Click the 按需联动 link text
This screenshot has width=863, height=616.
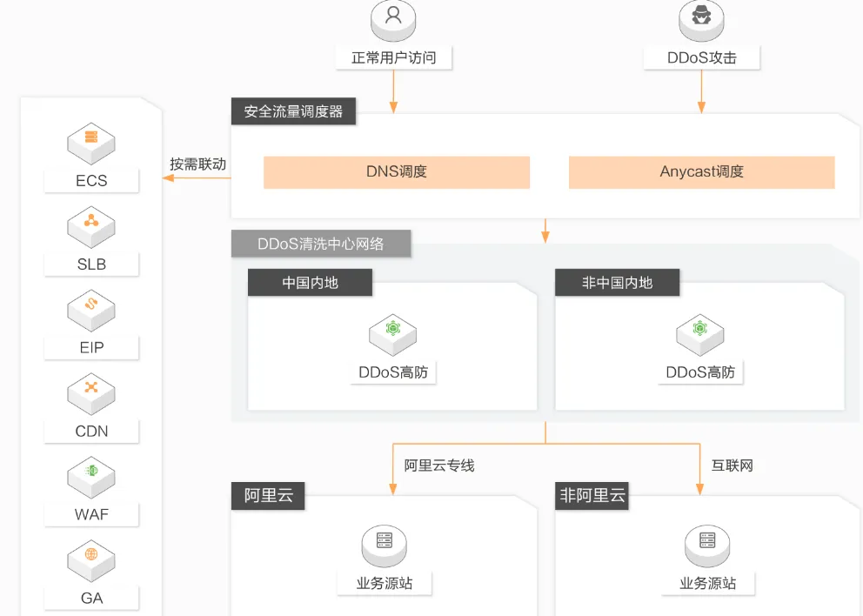(x=196, y=164)
